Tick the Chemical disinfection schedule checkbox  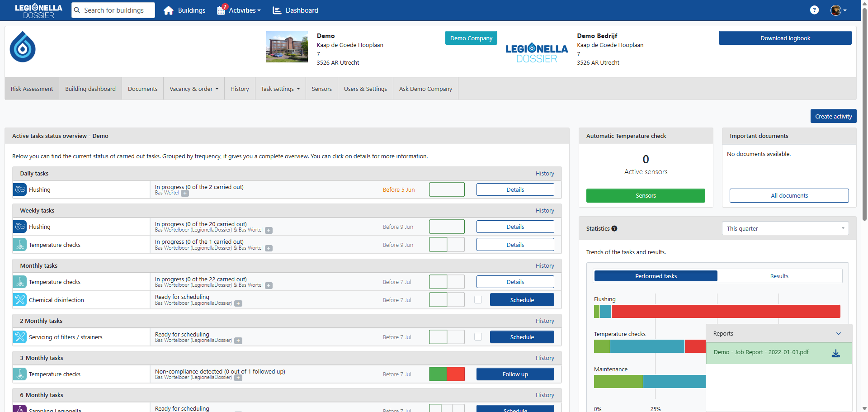click(x=478, y=300)
